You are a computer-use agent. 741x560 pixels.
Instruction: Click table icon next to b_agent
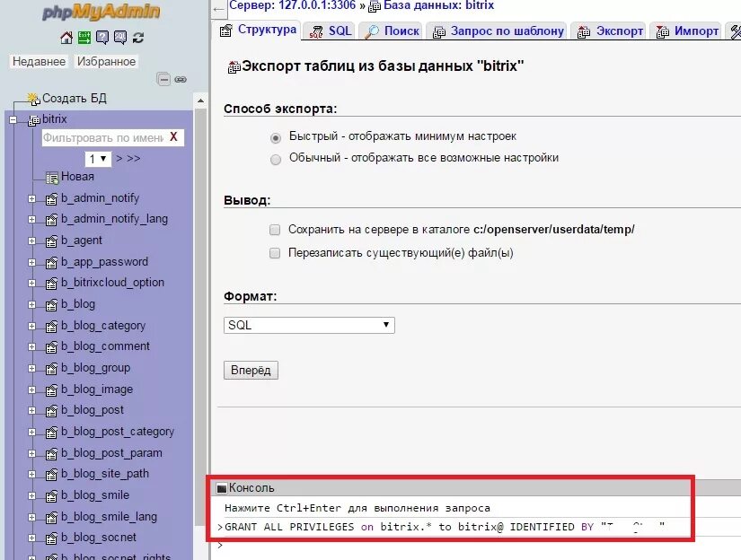pos(51,241)
